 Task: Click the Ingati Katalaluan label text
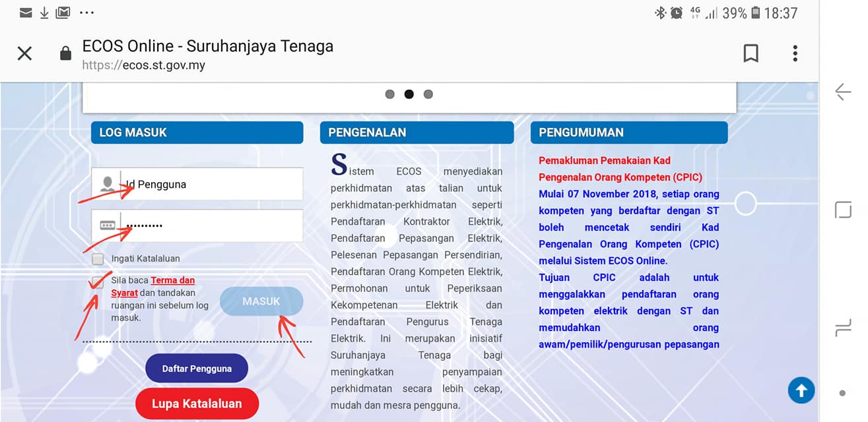point(145,259)
